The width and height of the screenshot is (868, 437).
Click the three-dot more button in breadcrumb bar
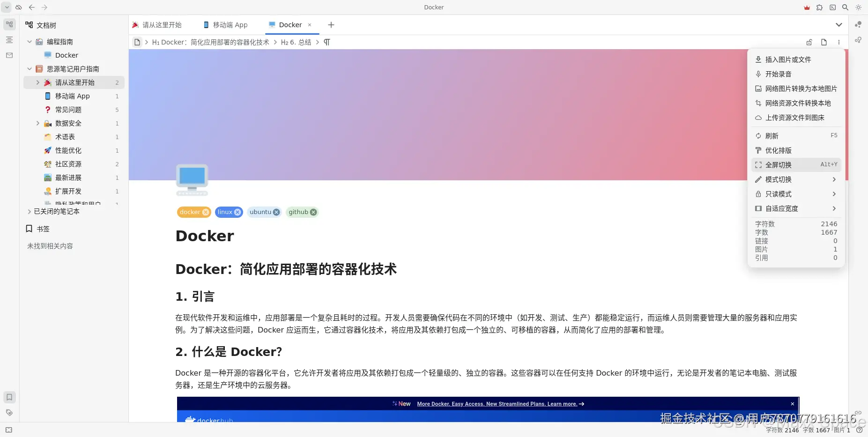[x=839, y=42]
